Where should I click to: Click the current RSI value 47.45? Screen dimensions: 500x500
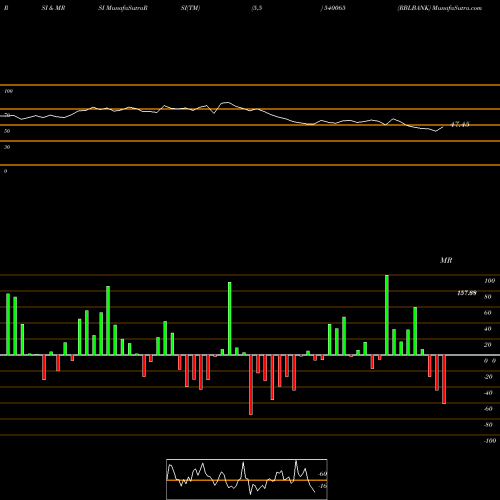[460, 125]
